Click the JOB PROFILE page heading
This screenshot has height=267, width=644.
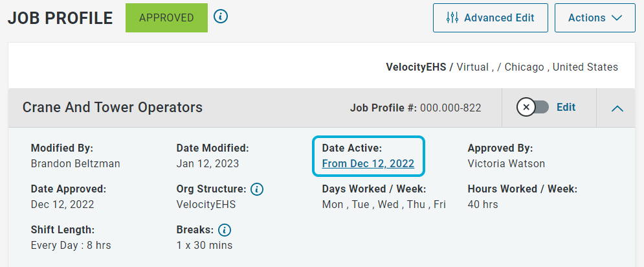pos(60,18)
